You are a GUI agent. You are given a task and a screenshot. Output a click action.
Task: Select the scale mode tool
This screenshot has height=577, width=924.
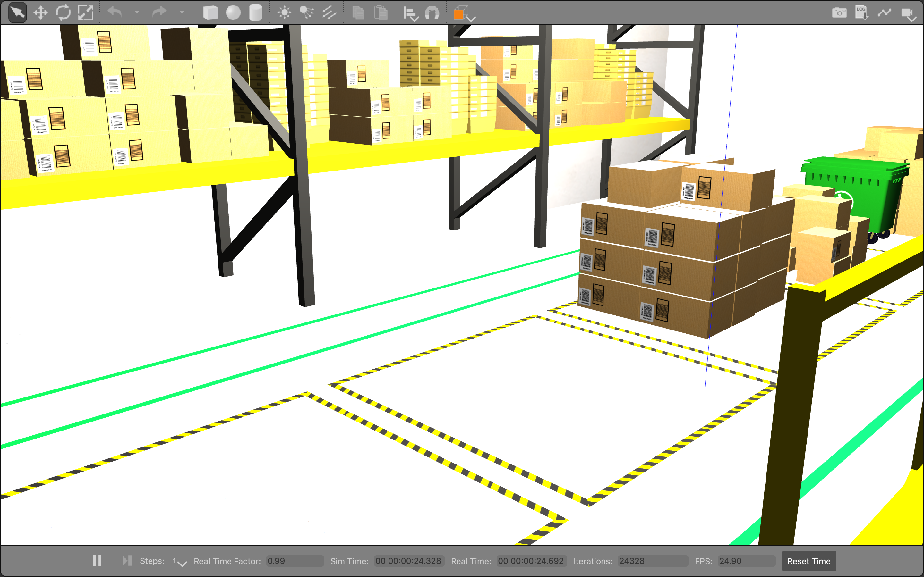coord(86,13)
